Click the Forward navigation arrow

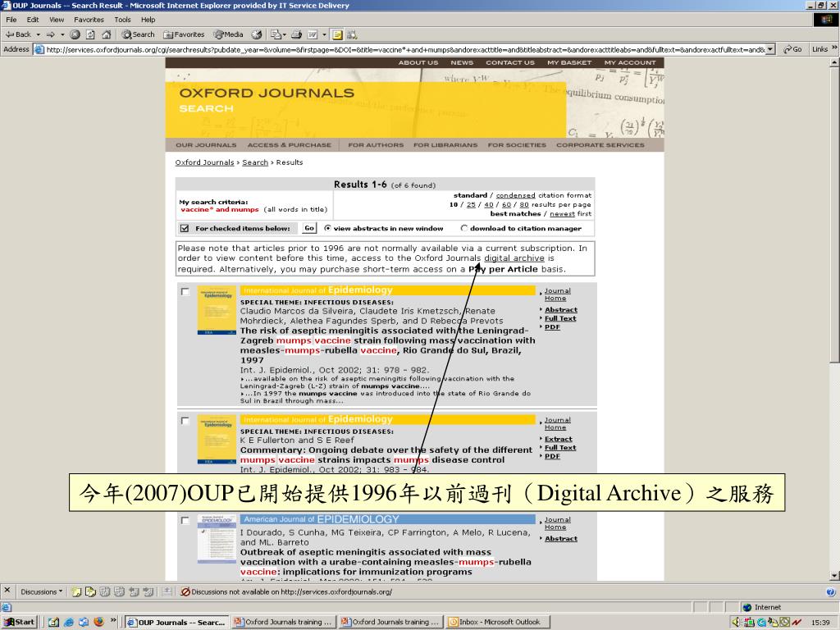coord(50,34)
